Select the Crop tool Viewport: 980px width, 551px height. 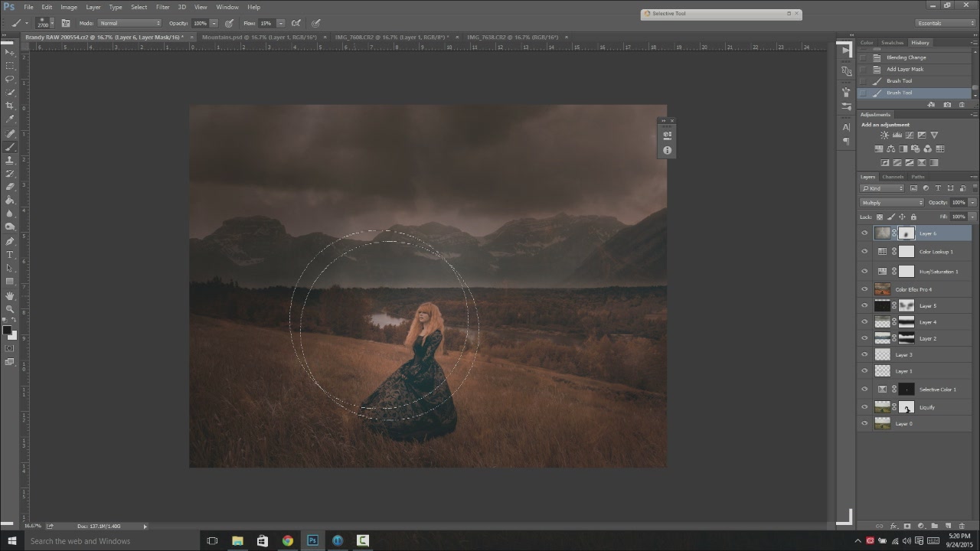(10, 106)
